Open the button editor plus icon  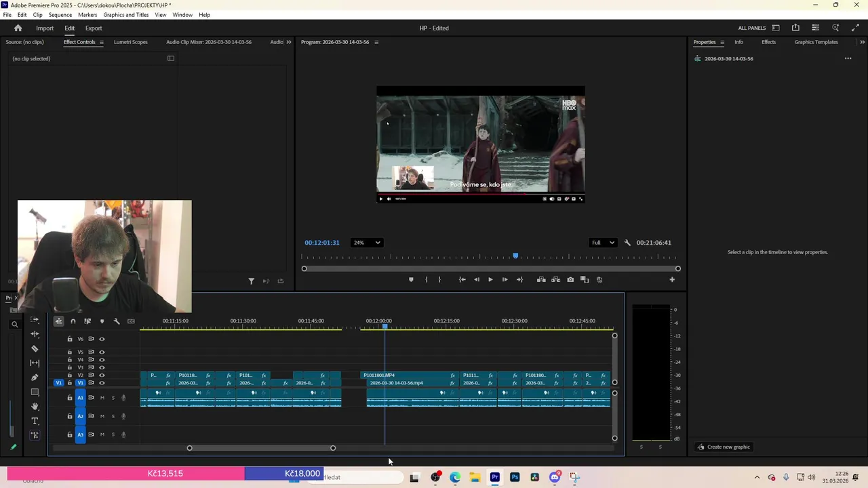pyautogui.click(x=672, y=279)
